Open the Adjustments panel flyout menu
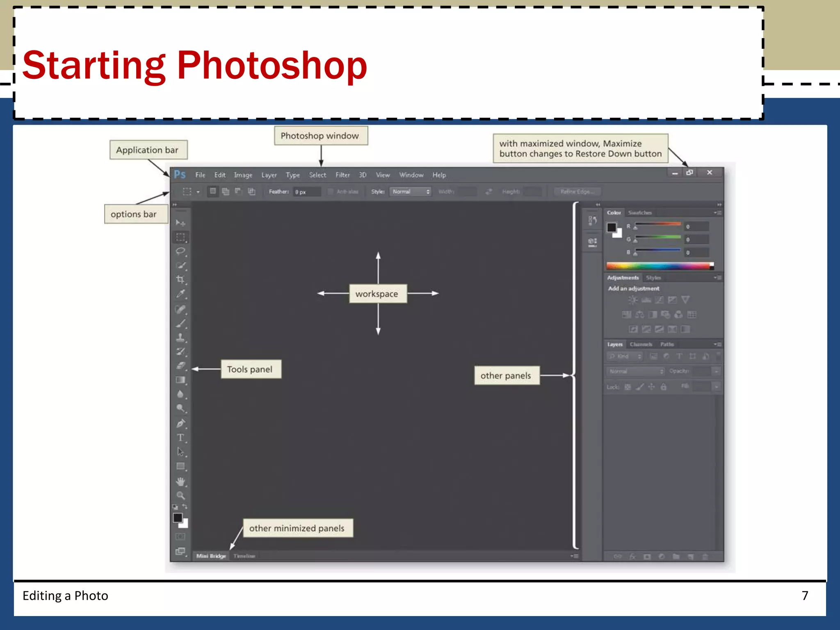Screen dimensions: 840x630 coord(717,278)
